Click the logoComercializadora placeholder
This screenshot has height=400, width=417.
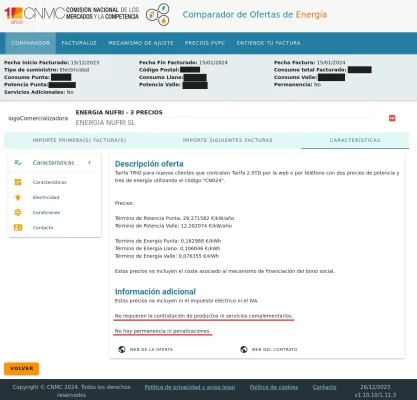tap(38, 118)
